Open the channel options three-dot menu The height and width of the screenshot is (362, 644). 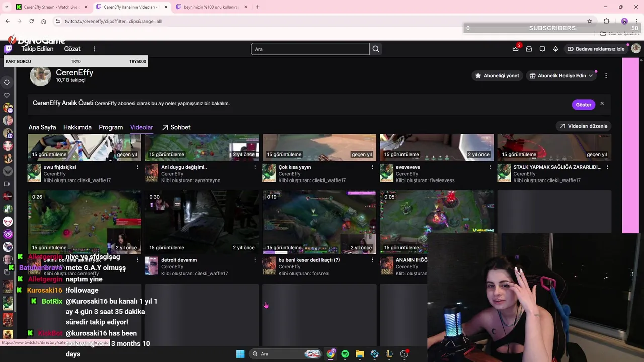click(606, 76)
